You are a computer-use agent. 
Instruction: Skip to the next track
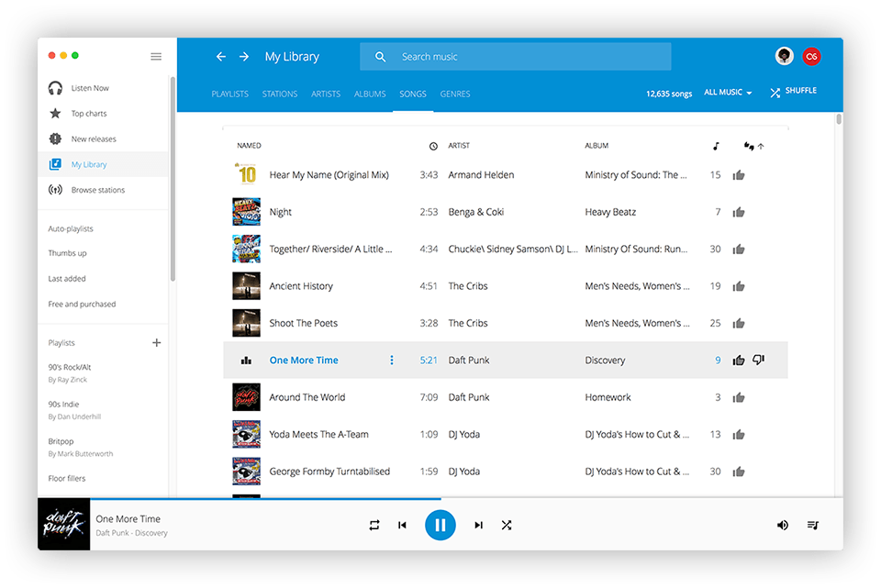478,525
